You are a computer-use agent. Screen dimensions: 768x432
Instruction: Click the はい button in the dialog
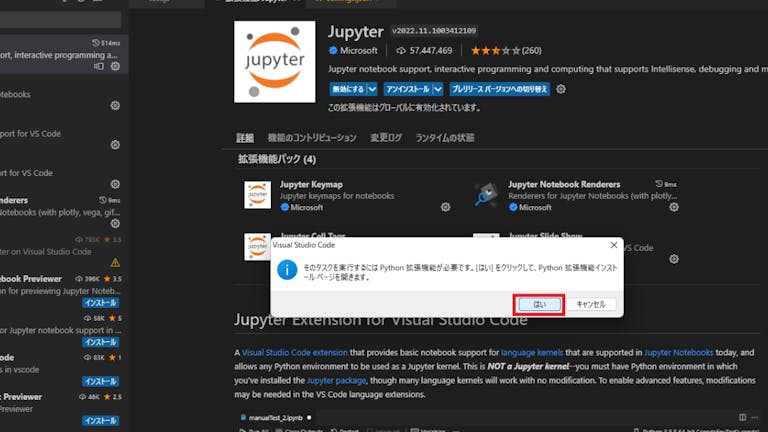[x=539, y=305]
